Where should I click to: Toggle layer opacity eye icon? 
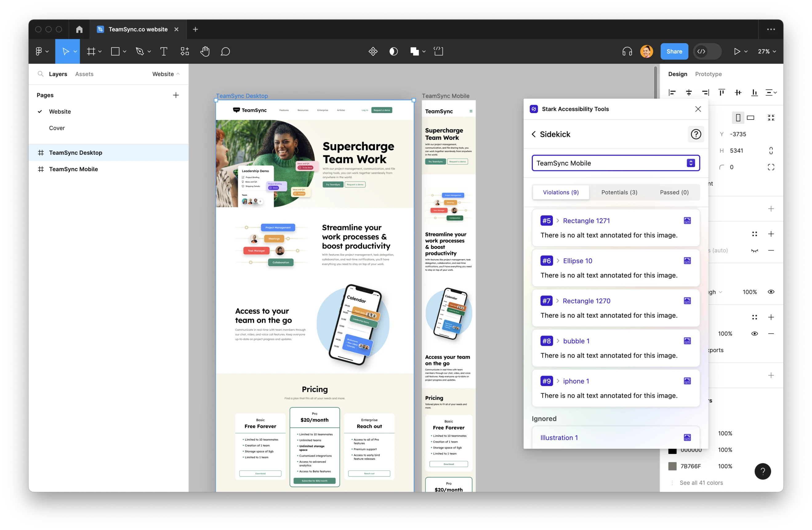771,292
